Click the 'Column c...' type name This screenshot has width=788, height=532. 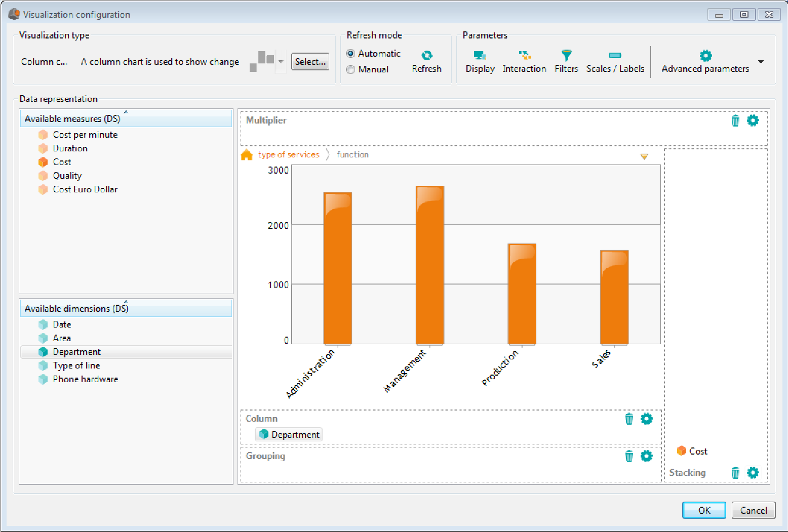[x=44, y=62]
